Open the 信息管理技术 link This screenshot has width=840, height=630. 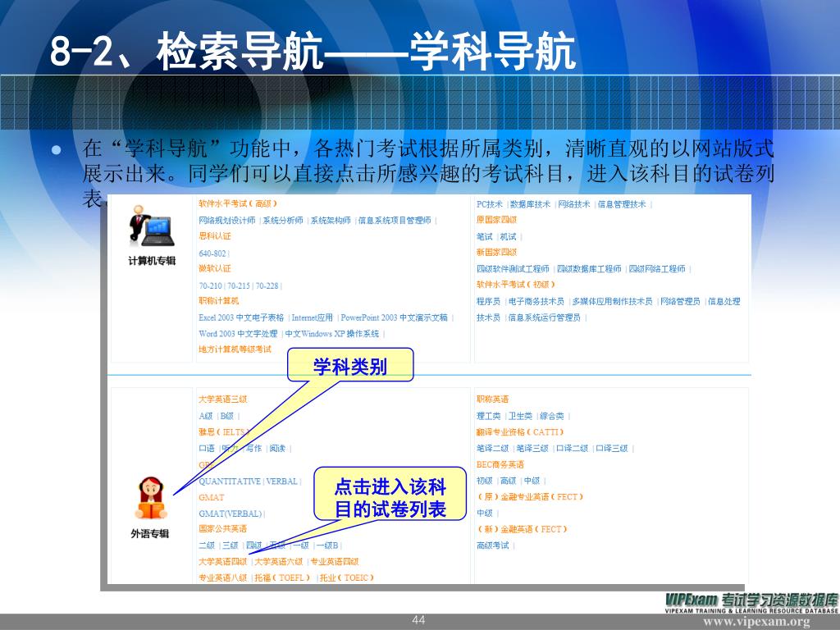pyautogui.click(x=622, y=204)
